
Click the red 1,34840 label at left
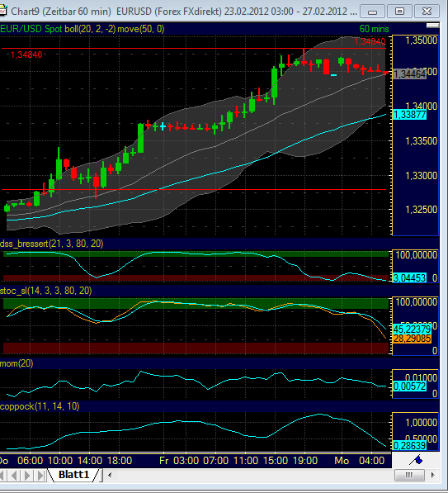click(26, 55)
